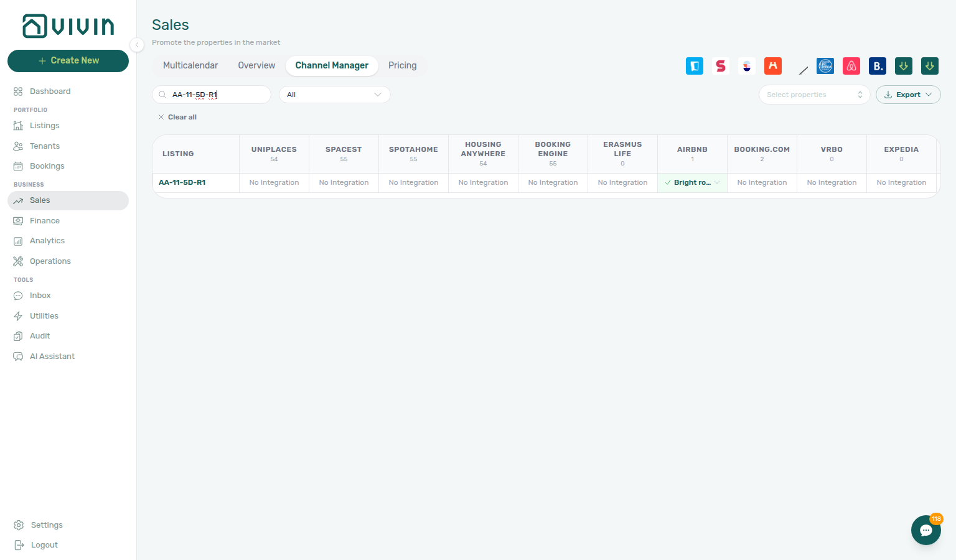This screenshot has height=560, width=956.
Task: Open Sales in the sidebar
Action: point(68,200)
